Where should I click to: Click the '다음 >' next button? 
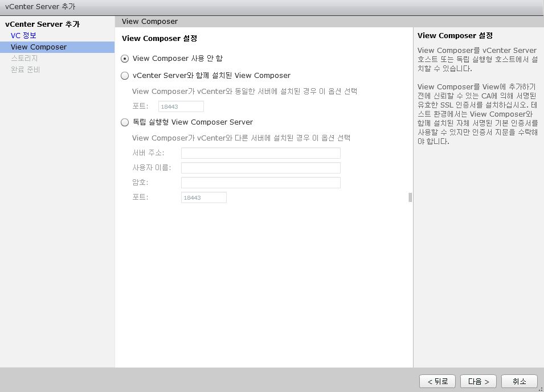tap(478, 381)
